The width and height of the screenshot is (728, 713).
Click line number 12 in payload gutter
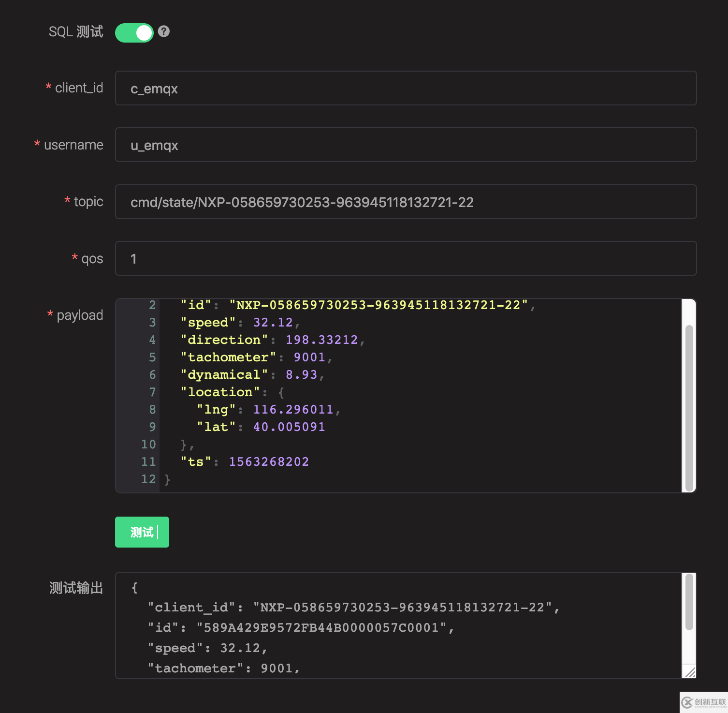[148, 479]
